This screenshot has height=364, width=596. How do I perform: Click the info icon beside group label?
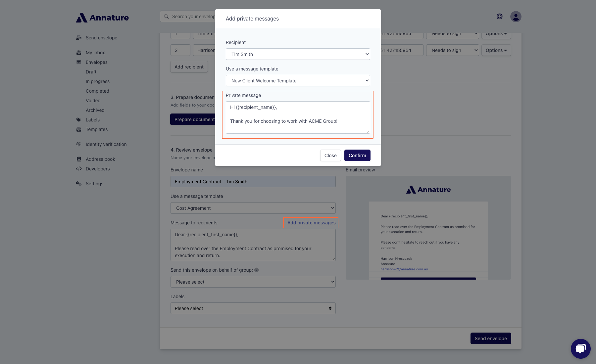coord(257,270)
